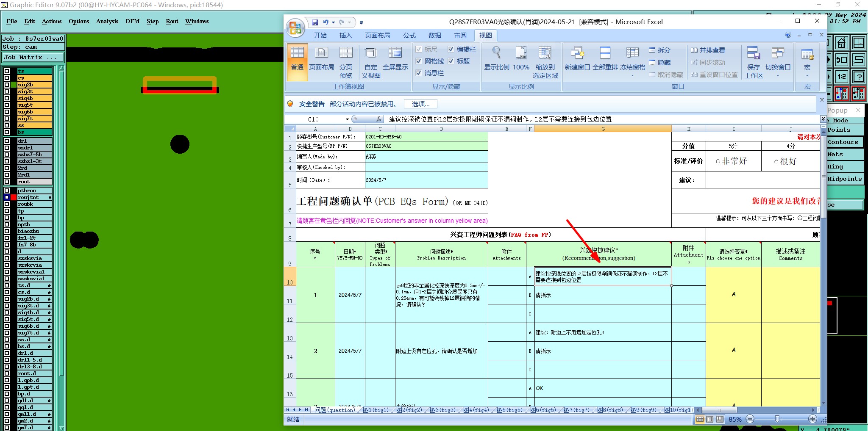Image resolution: width=868 pixels, height=431 pixels.
Task: Toggle the 编辑栏 formula bar checkbox
Action: 451,49
